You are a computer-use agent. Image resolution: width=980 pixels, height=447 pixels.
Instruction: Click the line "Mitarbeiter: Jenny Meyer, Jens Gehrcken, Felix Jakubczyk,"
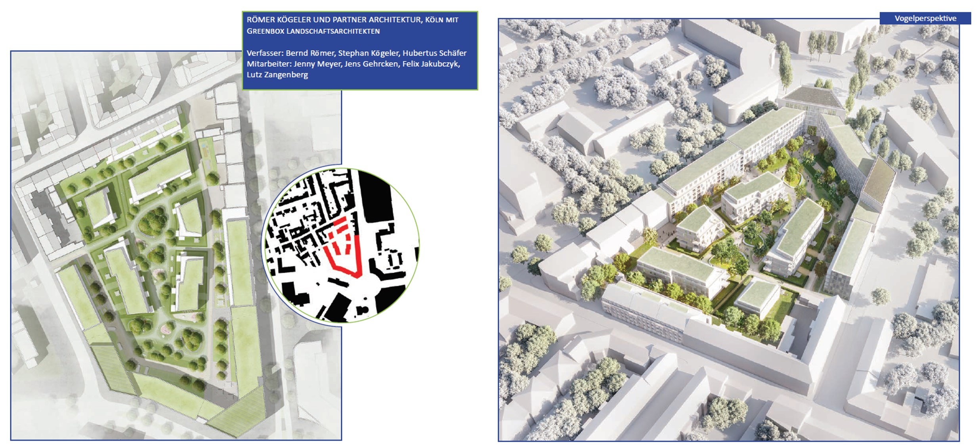353,64
